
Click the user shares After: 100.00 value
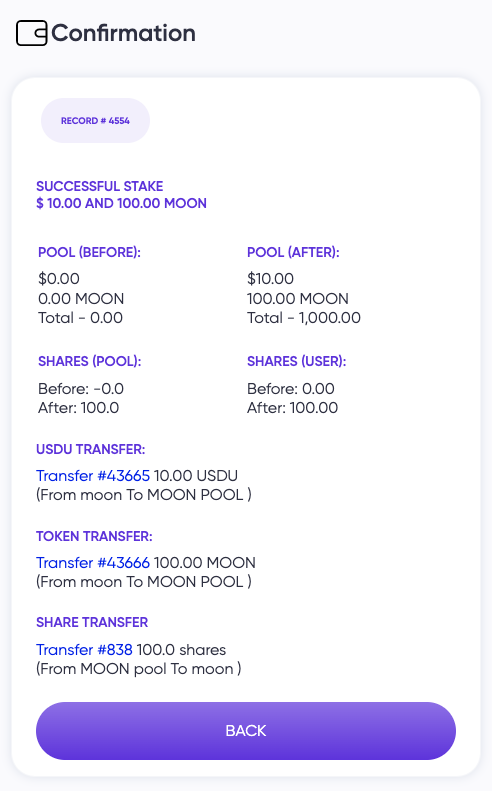[292, 408]
